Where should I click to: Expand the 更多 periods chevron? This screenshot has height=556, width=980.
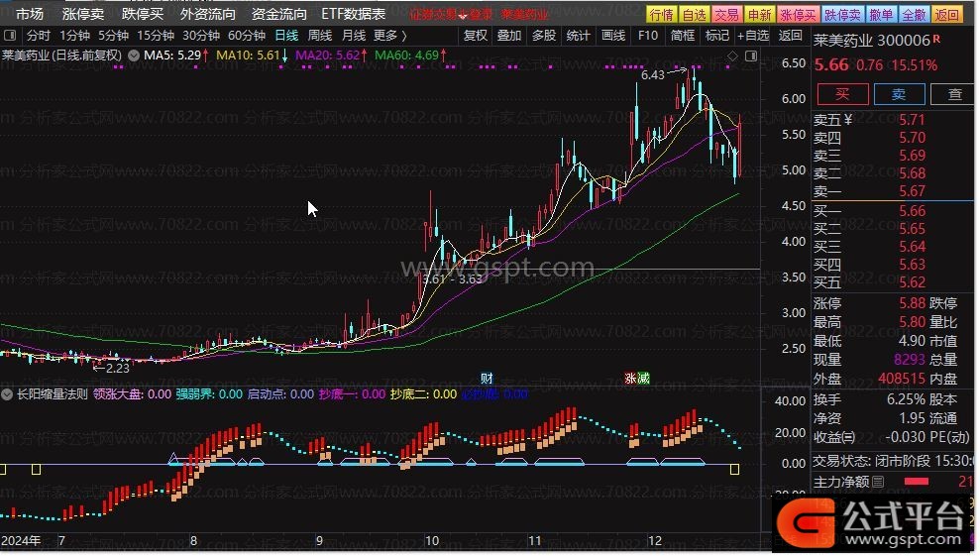coord(403,36)
